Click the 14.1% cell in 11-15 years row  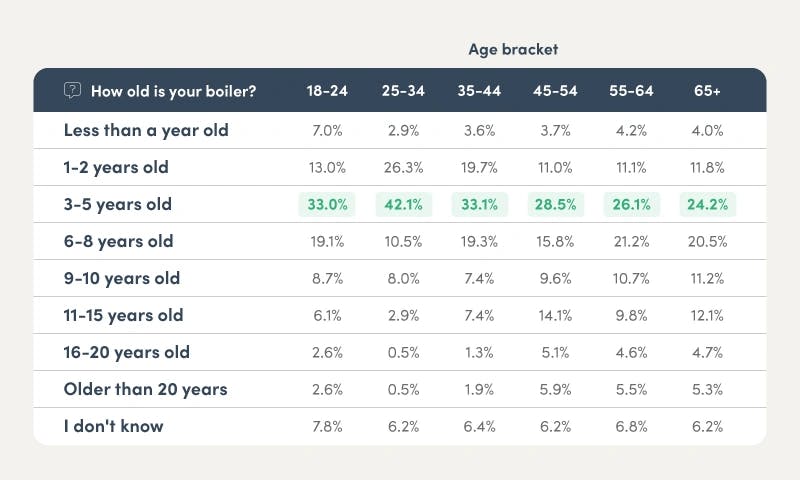pyautogui.click(x=555, y=315)
